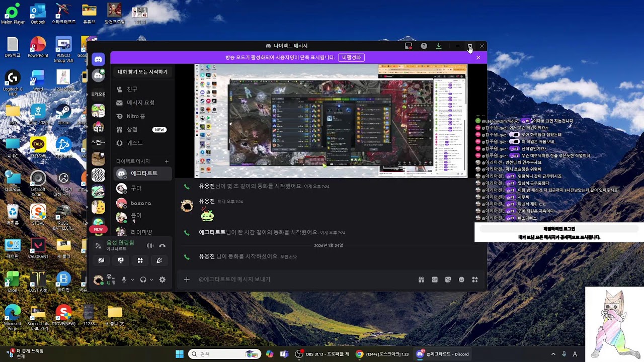Open Nitro 홈 page
This screenshot has height=362, width=644.
point(142,116)
